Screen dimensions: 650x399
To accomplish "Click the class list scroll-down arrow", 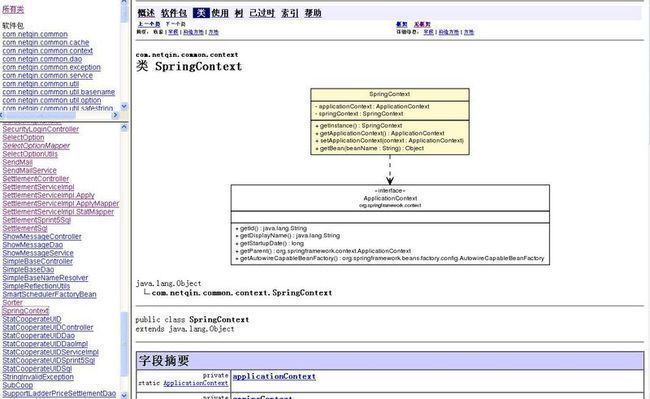I will click(124, 395).
